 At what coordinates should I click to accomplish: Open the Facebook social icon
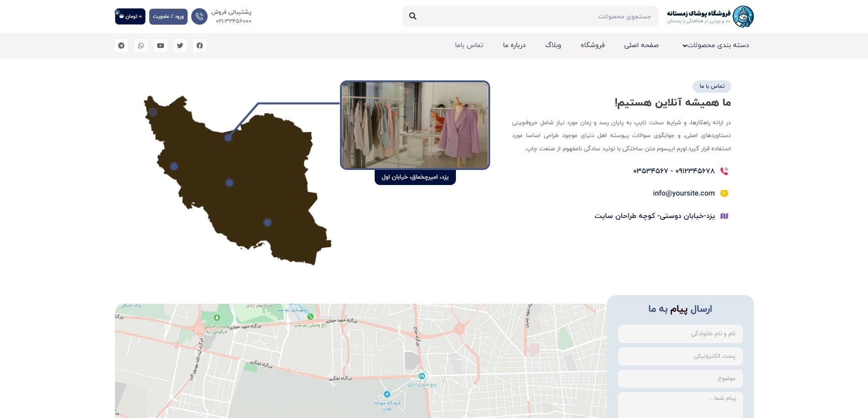click(200, 45)
